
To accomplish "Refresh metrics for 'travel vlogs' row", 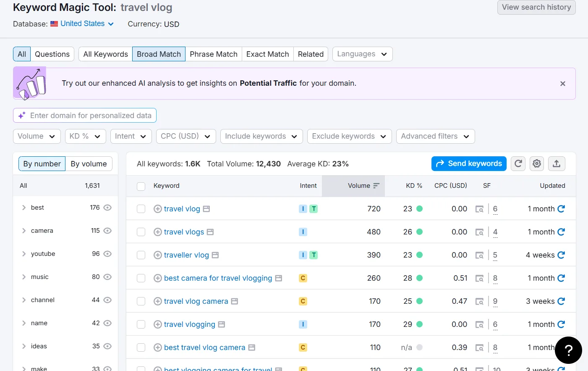I will coord(561,232).
